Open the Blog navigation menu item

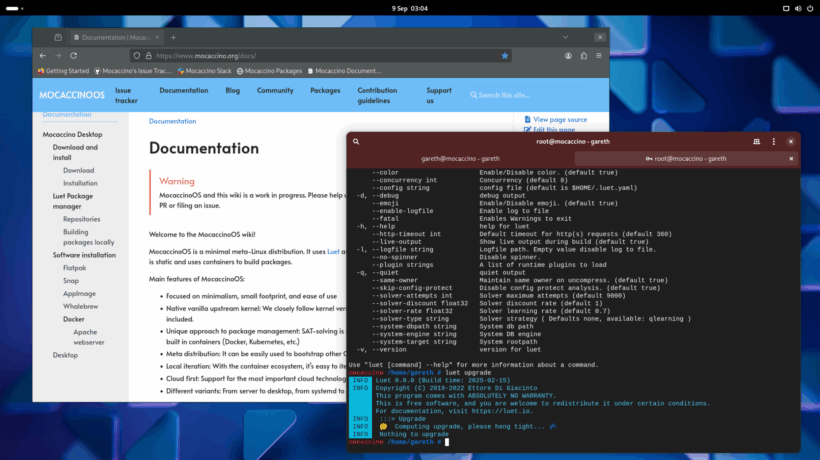232,90
